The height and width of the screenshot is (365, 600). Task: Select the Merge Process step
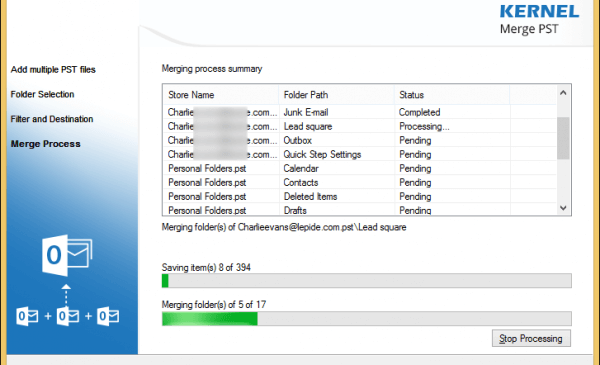pos(46,144)
